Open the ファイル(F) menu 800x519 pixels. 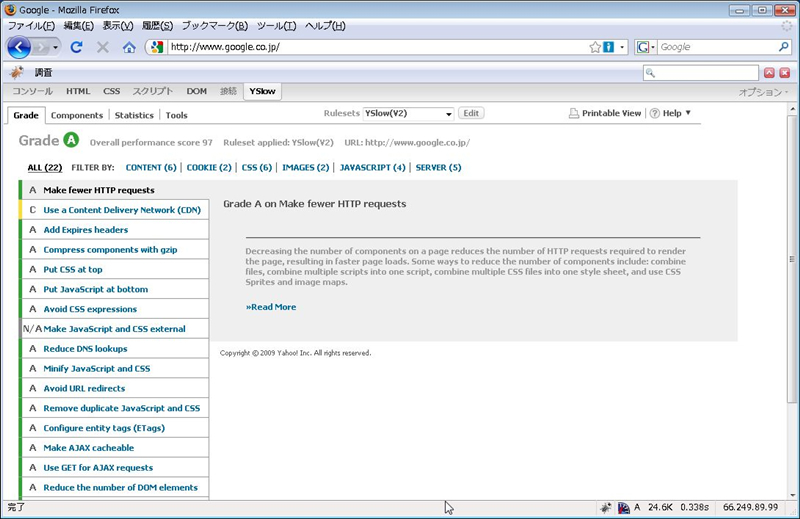(31, 26)
